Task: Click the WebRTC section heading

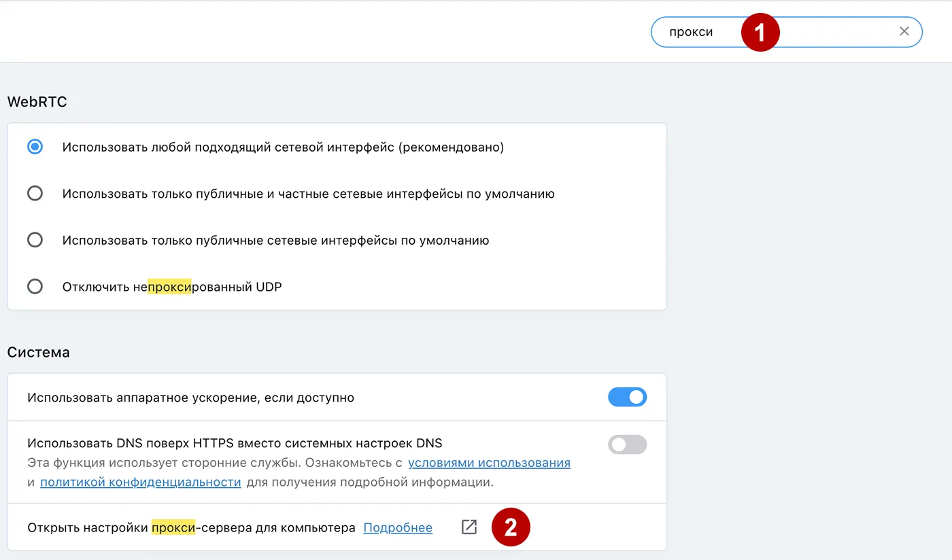Action: tap(37, 101)
